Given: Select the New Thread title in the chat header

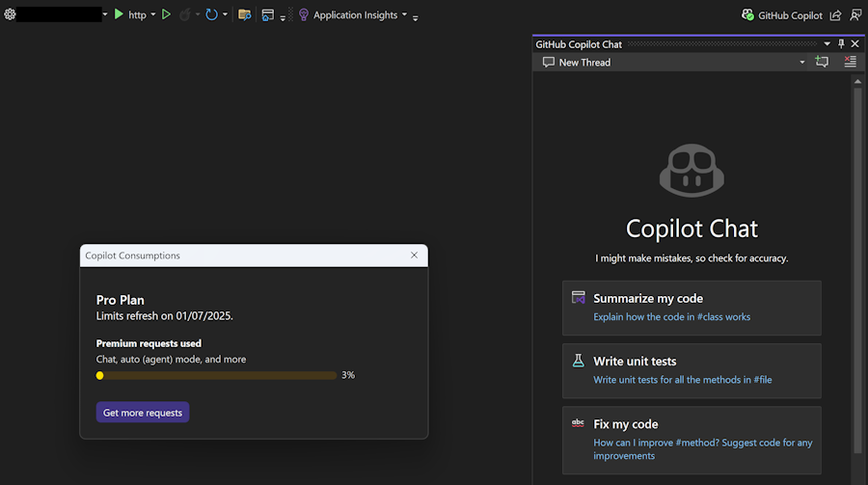Looking at the screenshot, I should 584,63.
